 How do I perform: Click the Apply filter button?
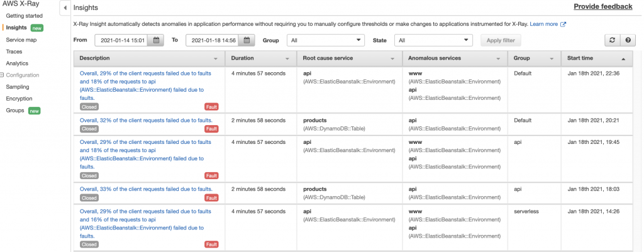coord(500,40)
